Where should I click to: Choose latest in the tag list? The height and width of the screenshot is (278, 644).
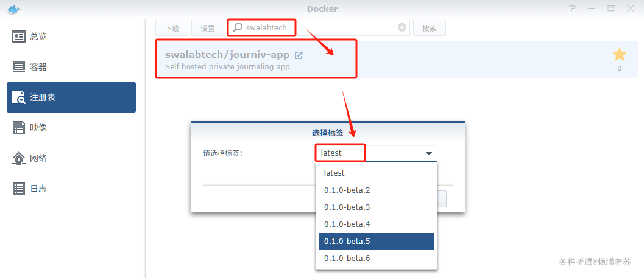click(375, 173)
